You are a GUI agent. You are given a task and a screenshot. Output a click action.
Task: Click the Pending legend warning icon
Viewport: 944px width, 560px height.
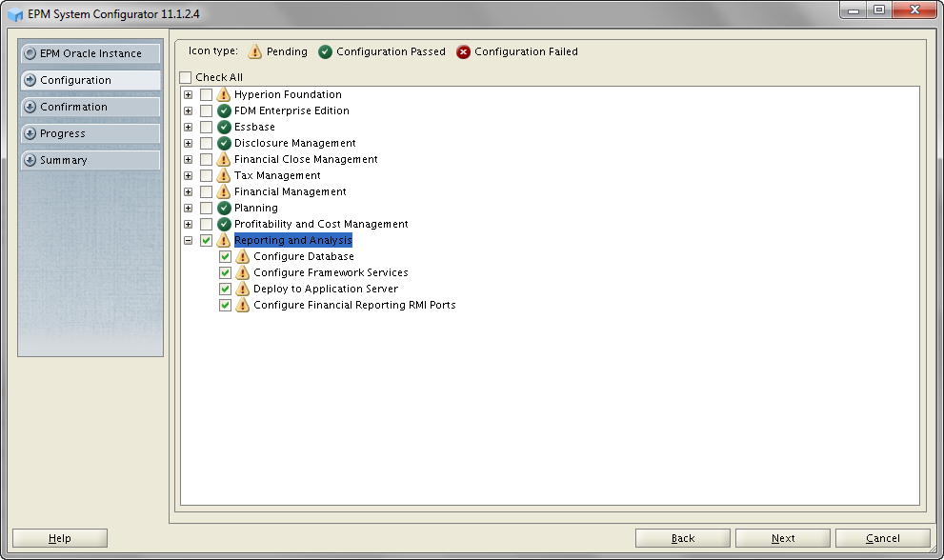pos(255,51)
